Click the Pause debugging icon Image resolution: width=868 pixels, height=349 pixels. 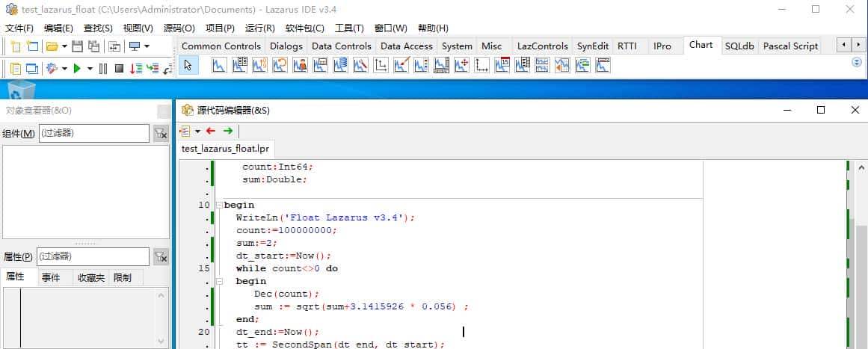pyautogui.click(x=103, y=69)
